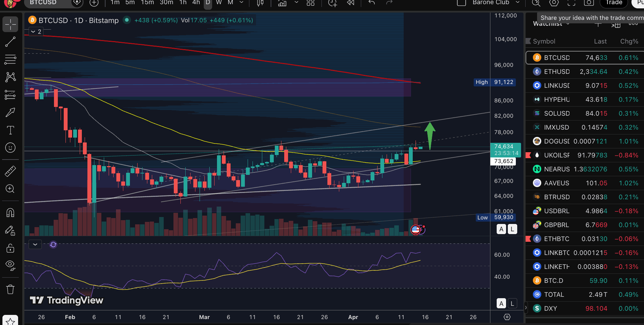
Task: Select the trend line drawing tool
Action: click(x=10, y=42)
